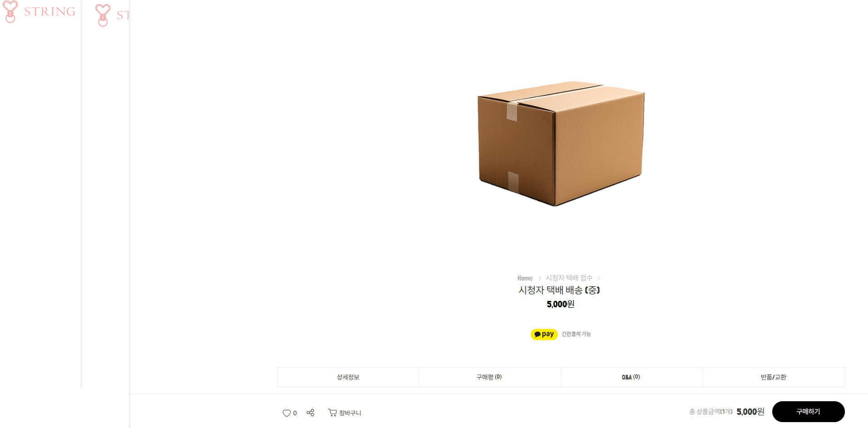
Task: Click the cardboard box product image
Action: click(x=561, y=143)
